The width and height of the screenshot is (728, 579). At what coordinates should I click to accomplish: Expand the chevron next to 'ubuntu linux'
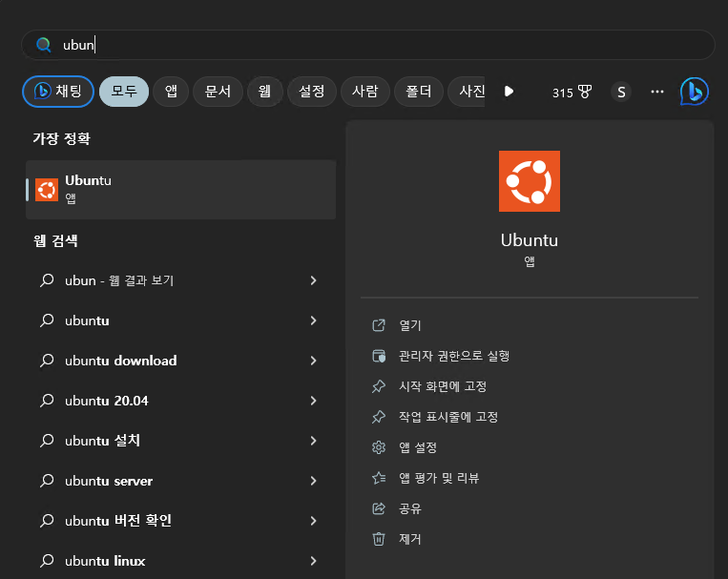(313, 561)
